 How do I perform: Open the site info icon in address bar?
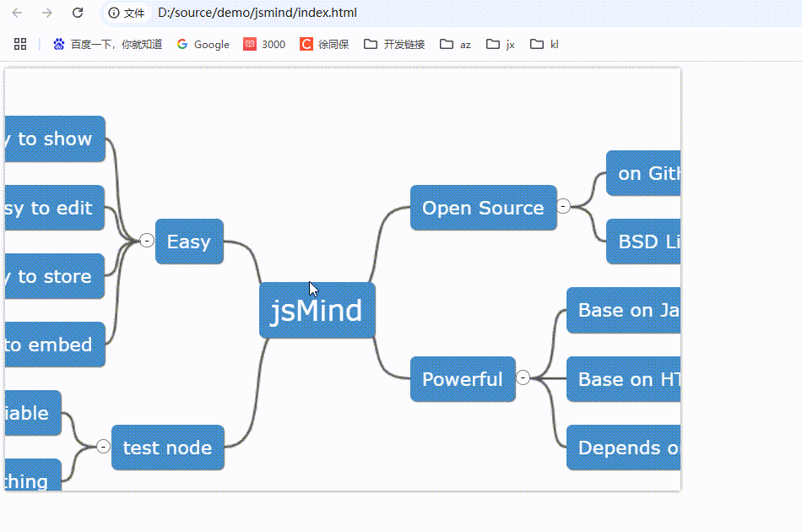pyautogui.click(x=114, y=13)
